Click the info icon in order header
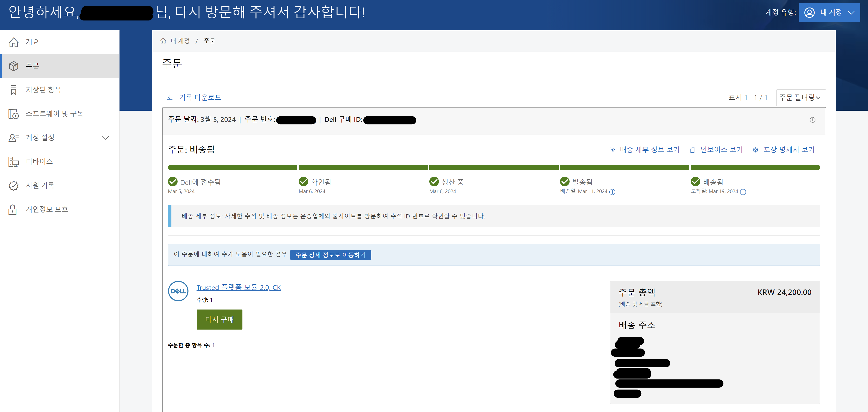 (812, 120)
